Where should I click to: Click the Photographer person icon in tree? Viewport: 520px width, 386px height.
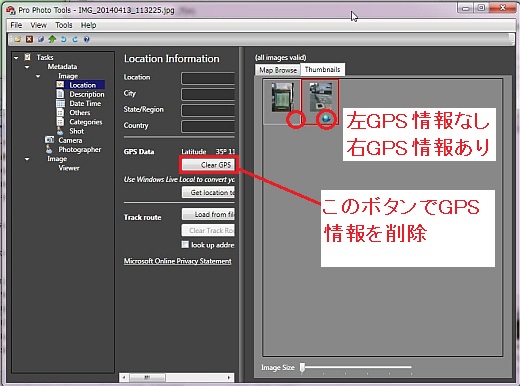(49, 149)
